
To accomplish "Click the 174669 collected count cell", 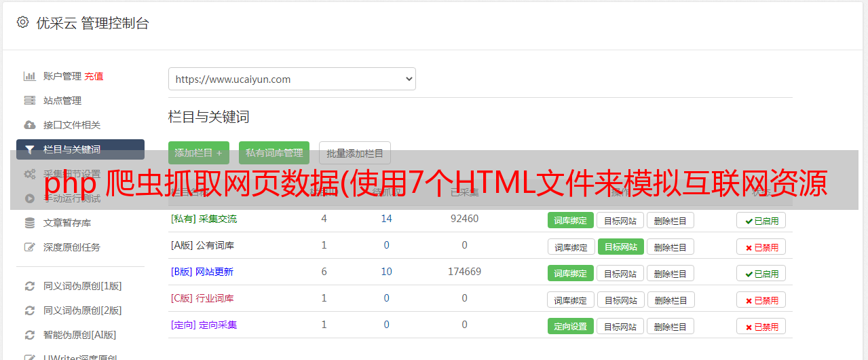I will click(x=464, y=272).
